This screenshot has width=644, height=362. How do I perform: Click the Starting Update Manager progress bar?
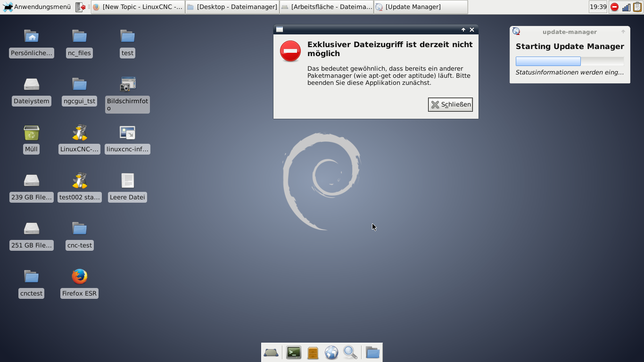click(570, 61)
